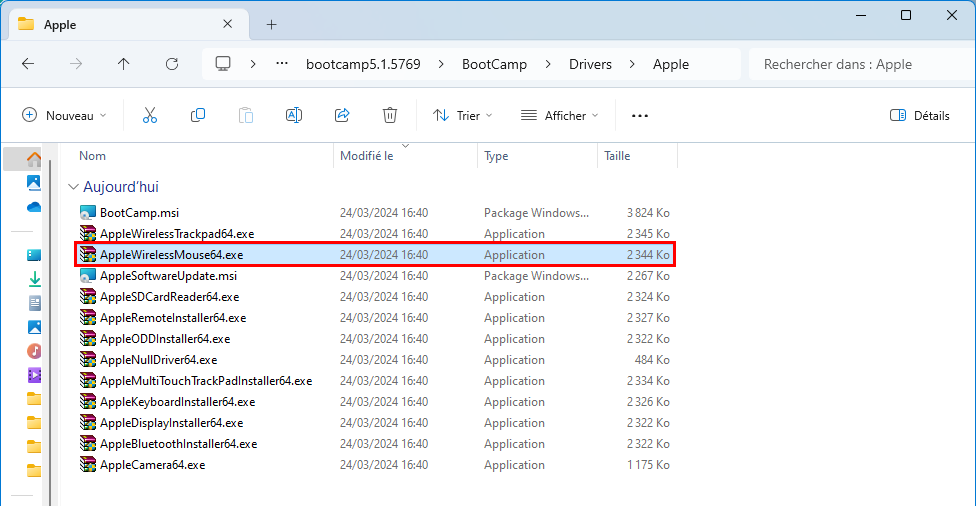Open Desktop in the navigation sidebar
The height and width of the screenshot is (506, 976).
(34, 255)
